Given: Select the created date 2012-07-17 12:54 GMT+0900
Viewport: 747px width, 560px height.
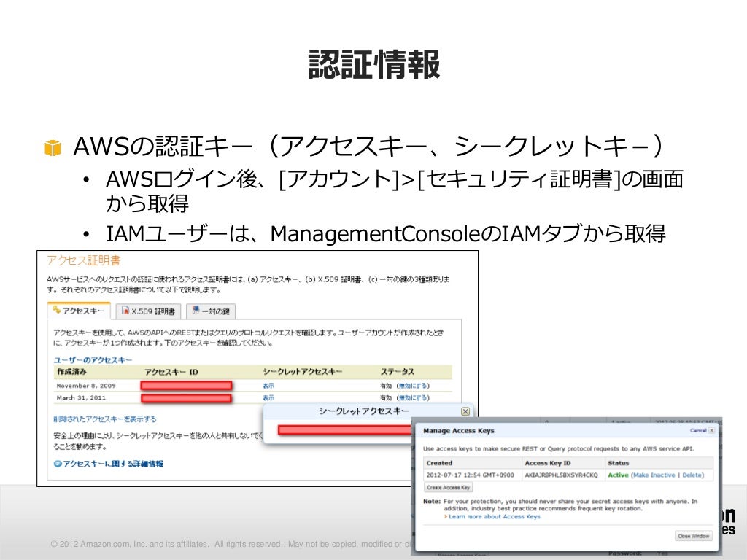Looking at the screenshot, I should (x=471, y=475).
